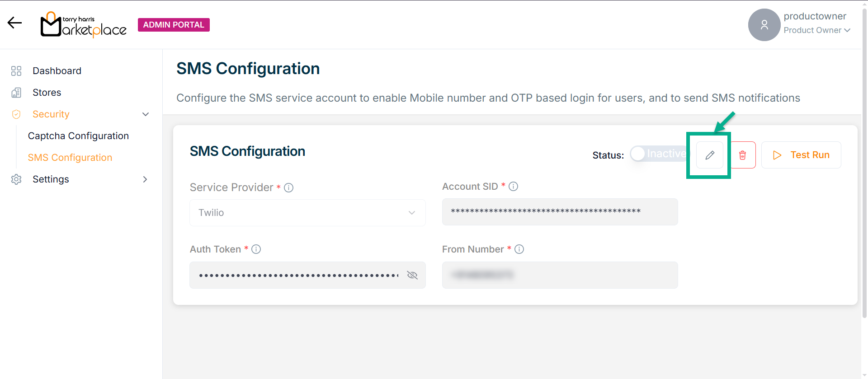Screen dimensions: 868x379
Task: Click the Account SID input field
Action: (560, 212)
